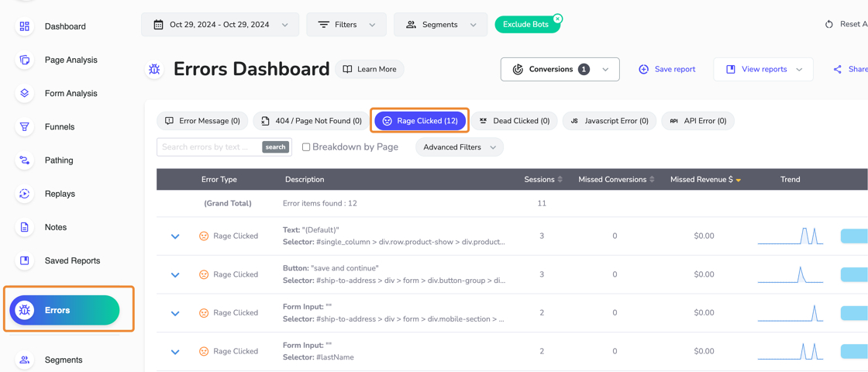Enable the Breakdown by Page checkbox
This screenshot has height=372, width=868.
[x=306, y=147]
